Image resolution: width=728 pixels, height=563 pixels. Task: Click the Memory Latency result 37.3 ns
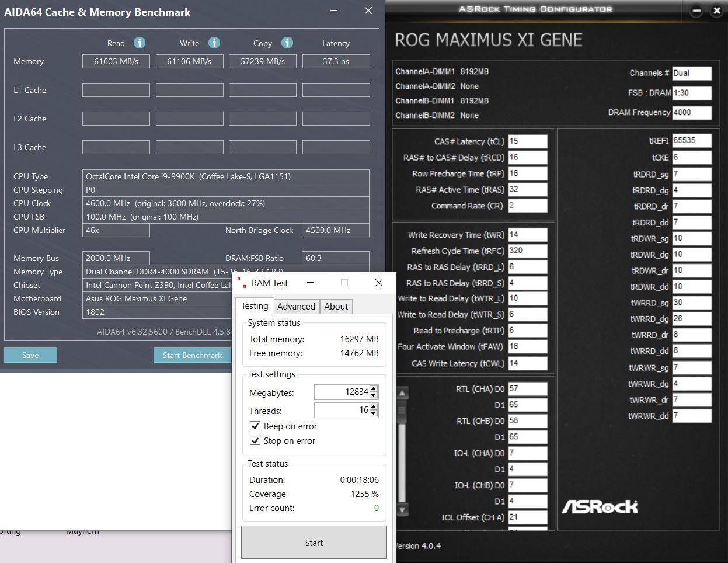click(x=336, y=61)
